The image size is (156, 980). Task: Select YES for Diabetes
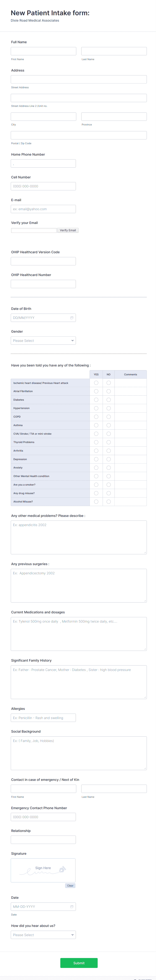(x=96, y=399)
